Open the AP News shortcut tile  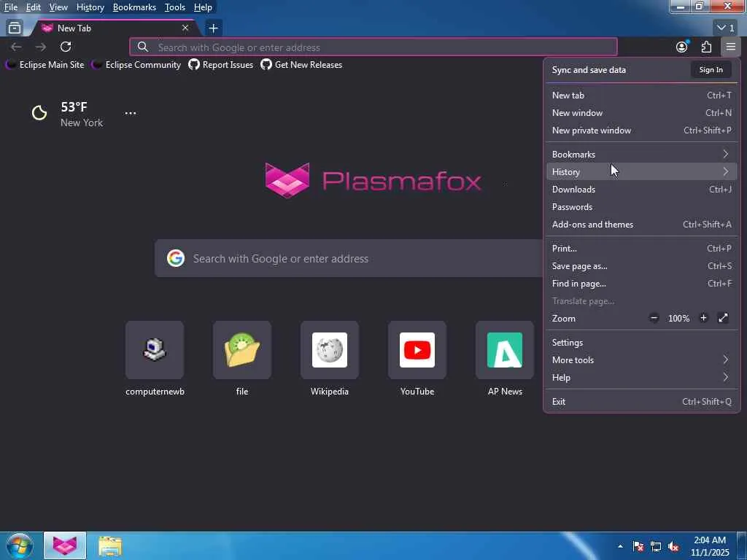tap(505, 359)
